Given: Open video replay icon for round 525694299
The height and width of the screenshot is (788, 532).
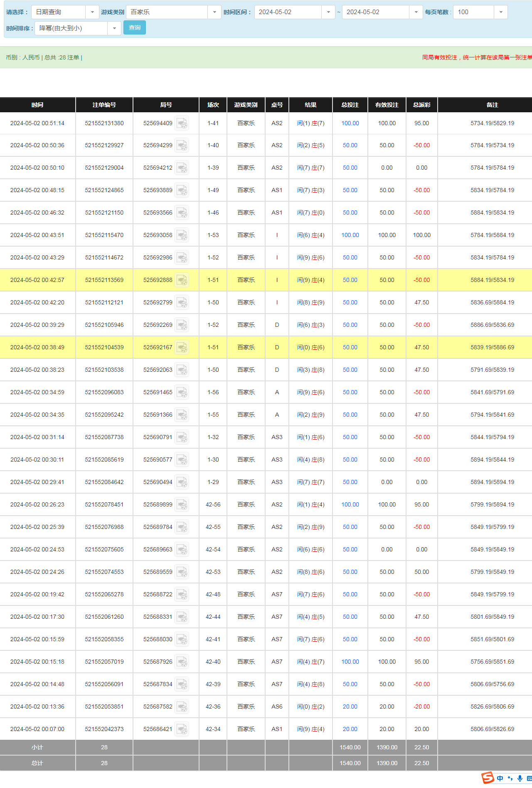Looking at the screenshot, I should 182,146.
